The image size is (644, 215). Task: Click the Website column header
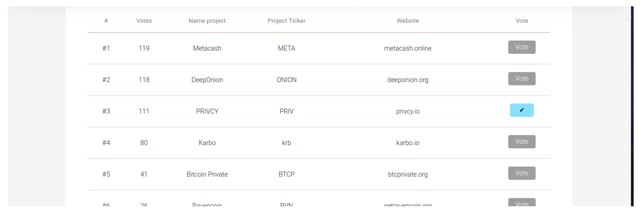408,21
